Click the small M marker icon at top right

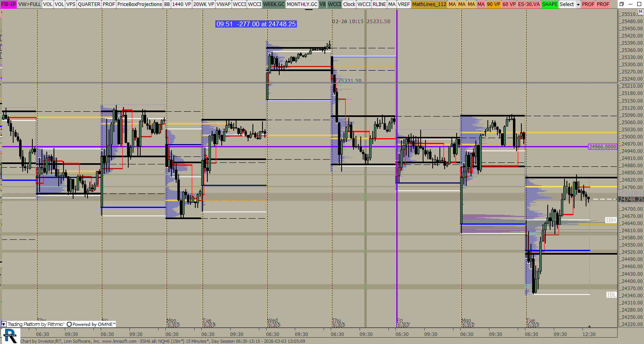pos(640,12)
